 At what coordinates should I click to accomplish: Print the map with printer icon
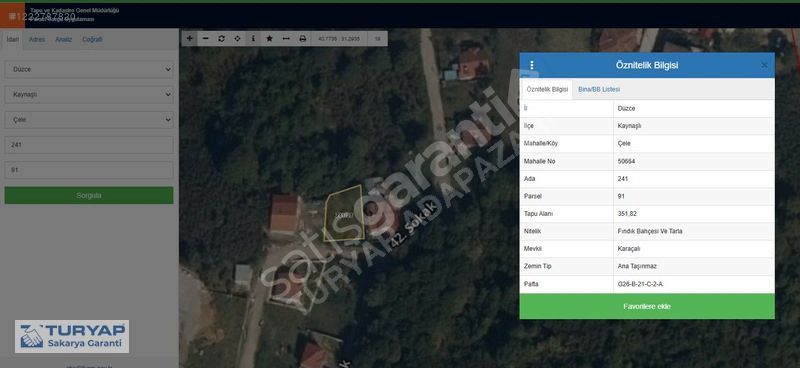coord(303,38)
